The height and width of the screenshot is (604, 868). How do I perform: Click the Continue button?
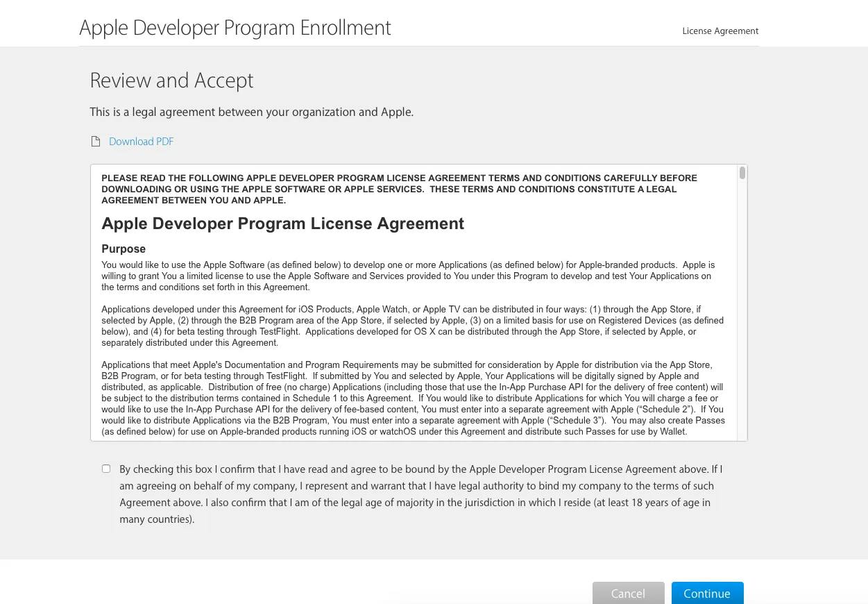click(707, 593)
